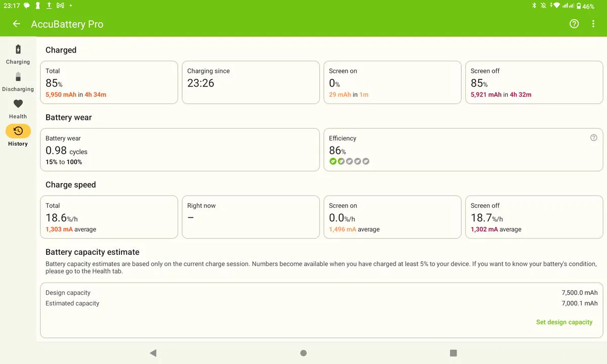607x364 pixels.
Task: Tap the "5,950 mAh in 4h 34m" text
Action: (x=76, y=95)
